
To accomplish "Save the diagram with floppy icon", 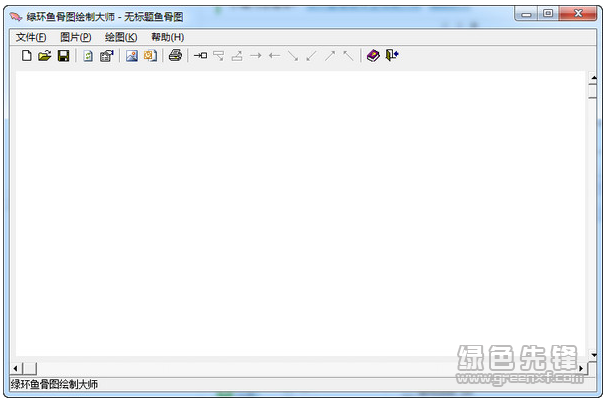I will pyautogui.click(x=63, y=56).
